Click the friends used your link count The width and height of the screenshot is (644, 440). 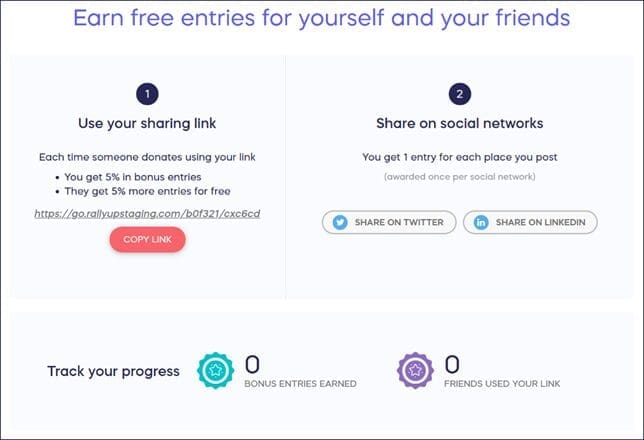452,363
